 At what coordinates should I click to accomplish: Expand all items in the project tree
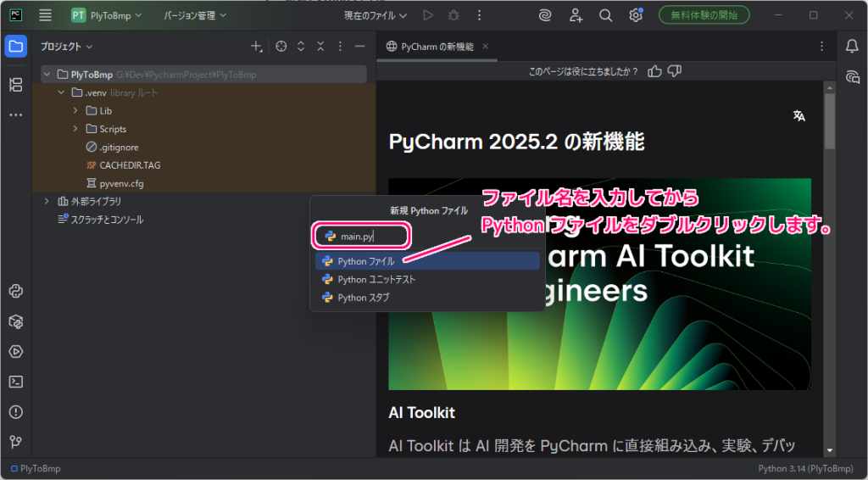301,47
